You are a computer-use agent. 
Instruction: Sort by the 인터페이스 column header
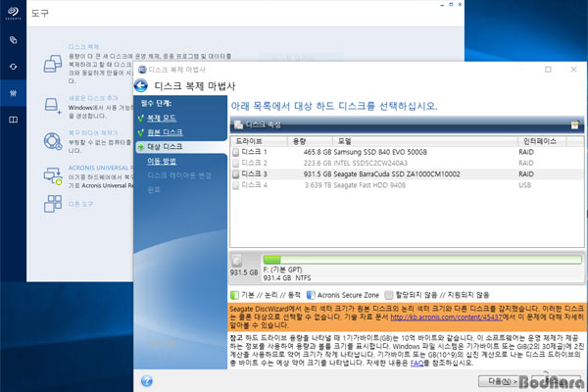(x=542, y=141)
